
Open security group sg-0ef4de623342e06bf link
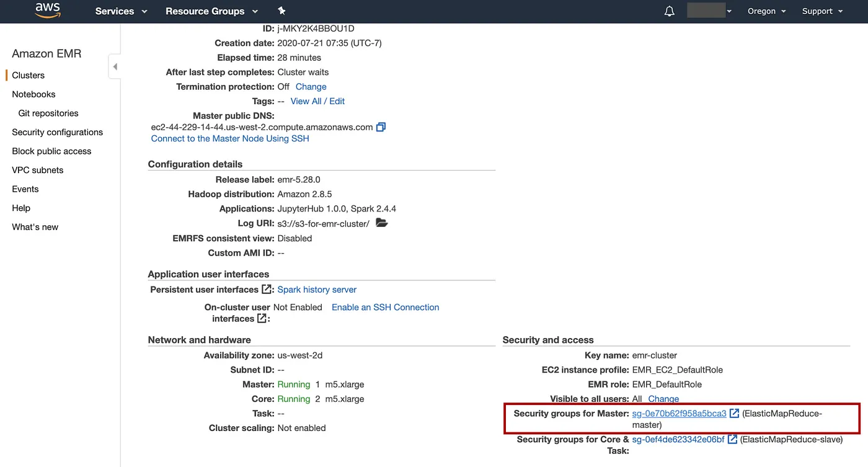pos(678,440)
